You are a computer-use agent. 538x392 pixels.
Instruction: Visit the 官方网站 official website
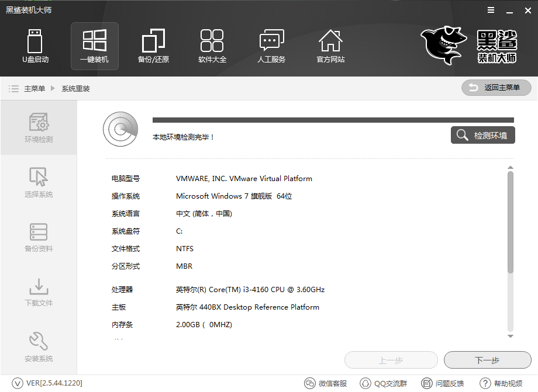coord(330,46)
